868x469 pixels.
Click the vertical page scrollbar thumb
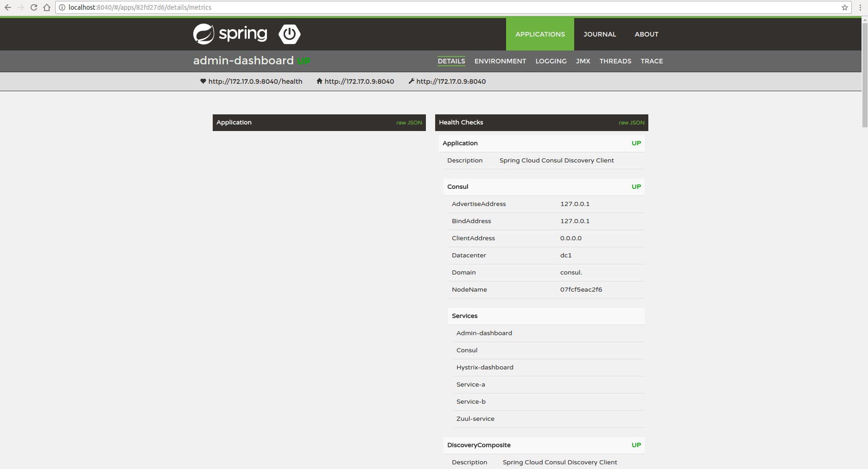[x=865, y=74]
